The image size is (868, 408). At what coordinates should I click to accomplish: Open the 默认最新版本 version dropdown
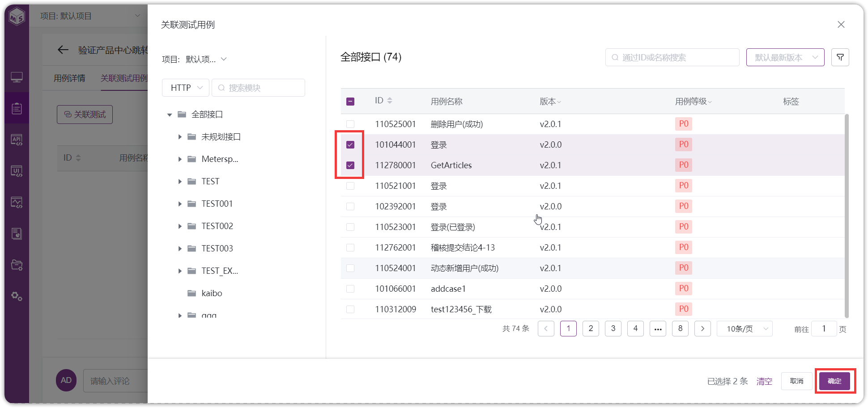click(785, 57)
